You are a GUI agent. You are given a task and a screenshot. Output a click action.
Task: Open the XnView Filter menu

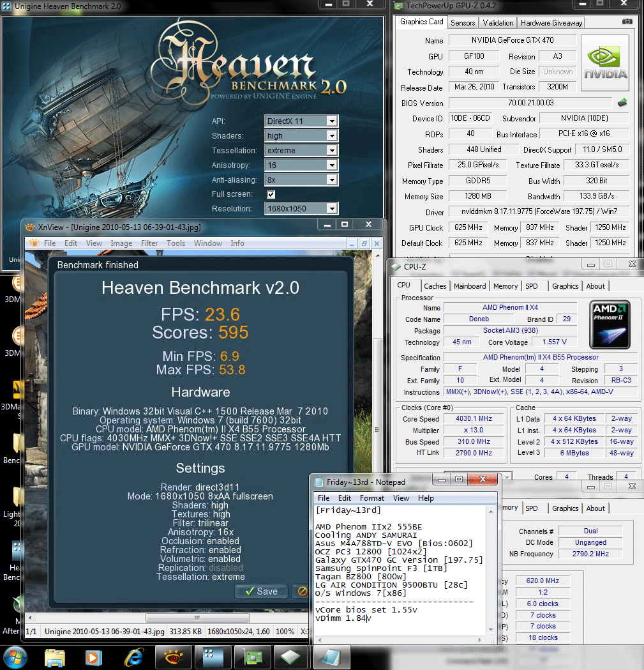(x=149, y=243)
